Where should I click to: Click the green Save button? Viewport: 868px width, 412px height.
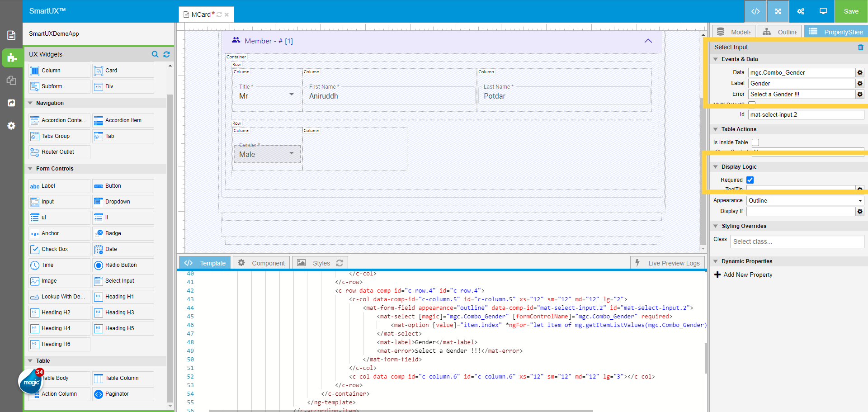(851, 11)
